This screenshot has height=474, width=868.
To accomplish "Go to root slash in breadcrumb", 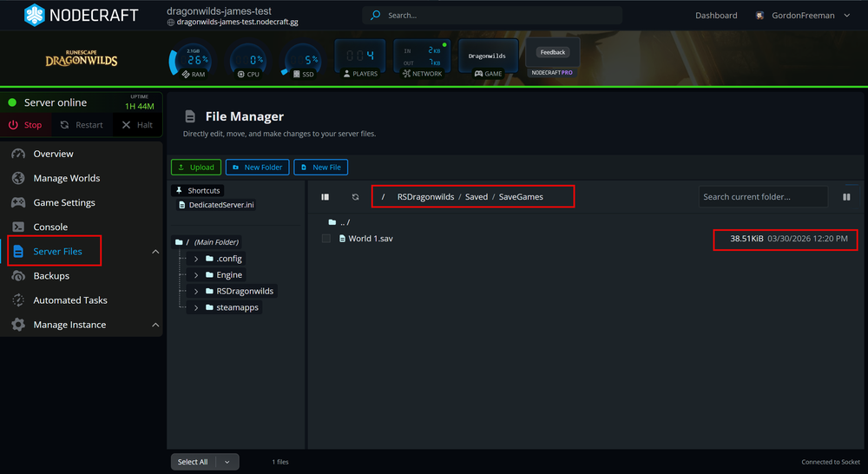I will click(383, 197).
